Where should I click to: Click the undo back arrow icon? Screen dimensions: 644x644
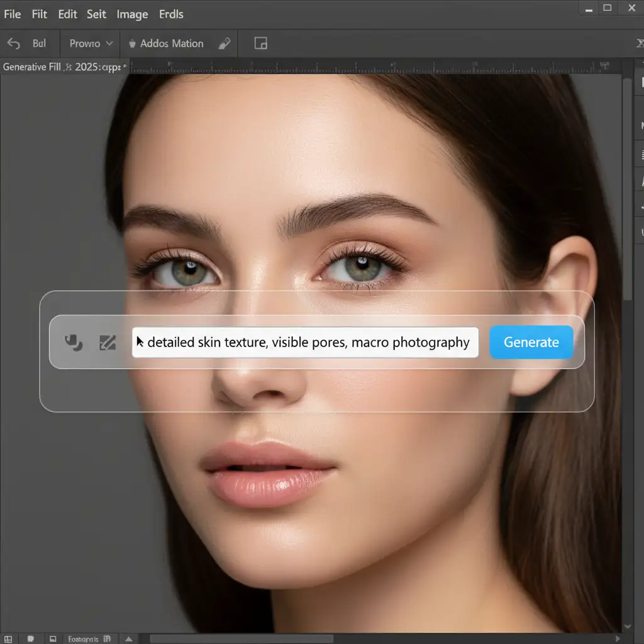13,43
